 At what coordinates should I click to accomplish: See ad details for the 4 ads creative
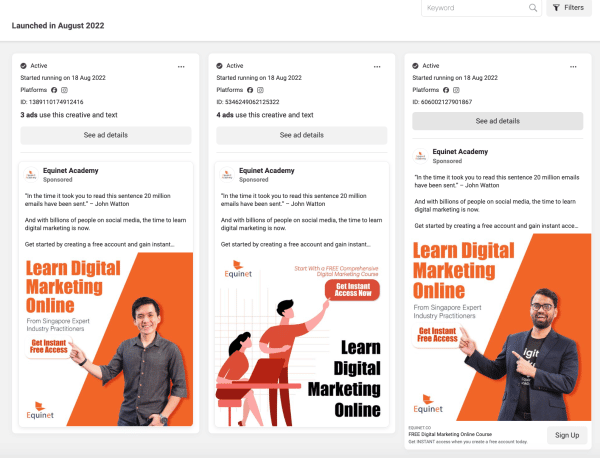pos(302,135)
